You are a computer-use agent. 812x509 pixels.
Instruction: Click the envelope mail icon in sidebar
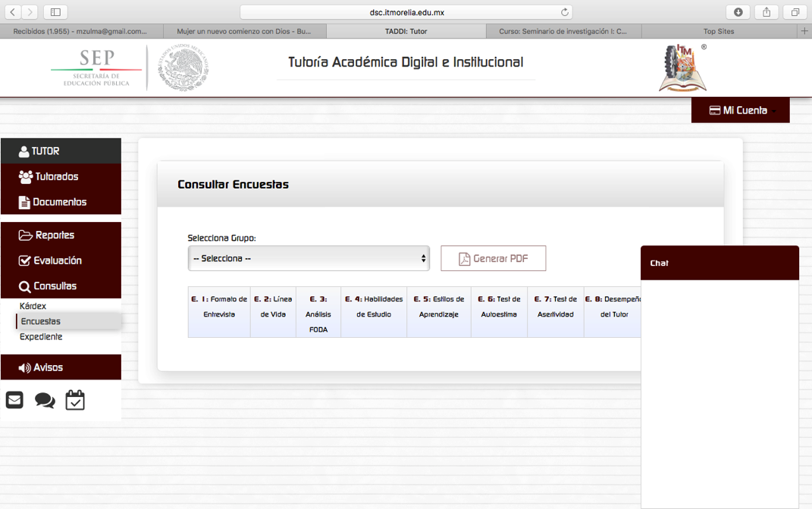[14, 400]
